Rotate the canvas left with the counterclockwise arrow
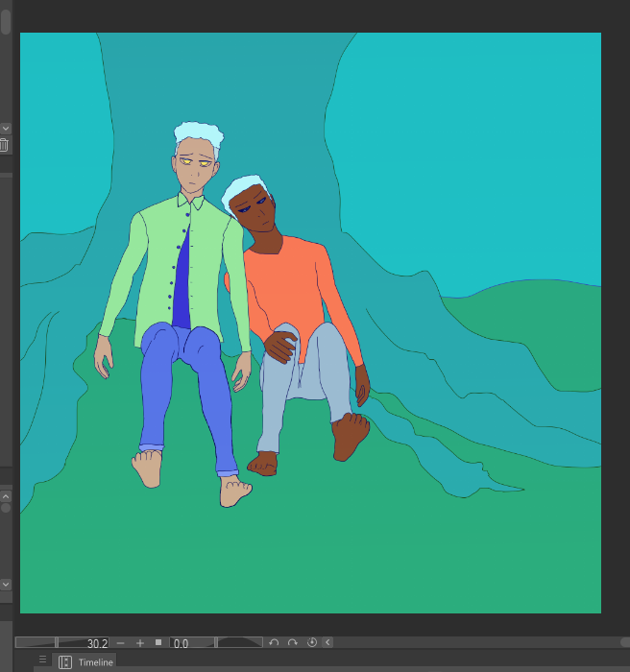The image size is (630, 672). point(274,642)
